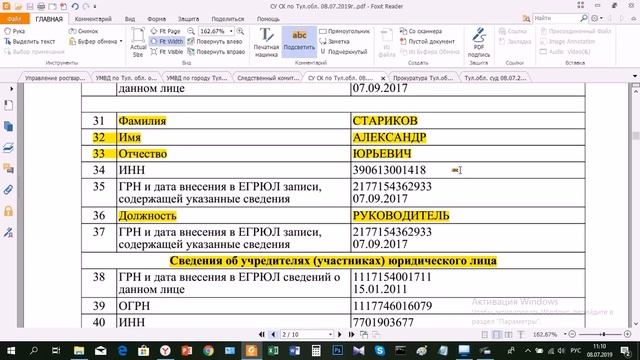Image resolution: width=640 pixels, height=360 pixels.
Task: Rotate page left (Повернуть влево)
Action: tap(215, 41)
